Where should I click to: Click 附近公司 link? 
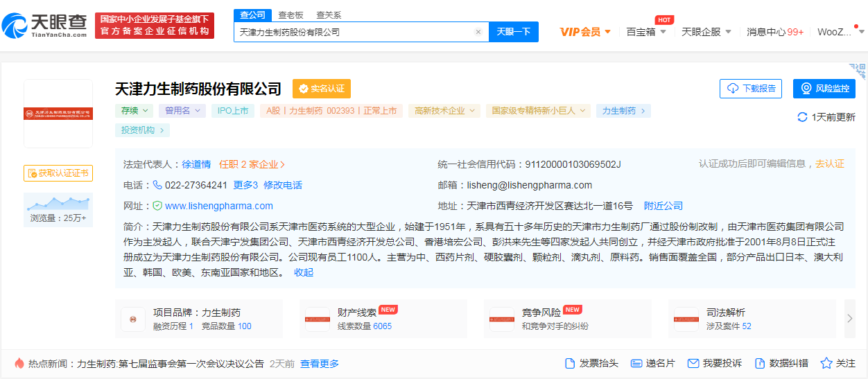[x=663, y=206]
